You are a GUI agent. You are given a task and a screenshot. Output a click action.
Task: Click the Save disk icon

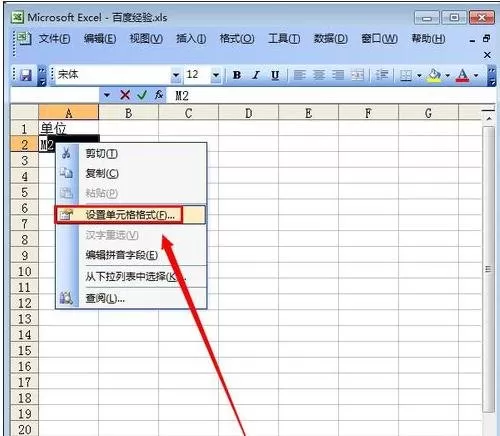[x=26, y=75]
